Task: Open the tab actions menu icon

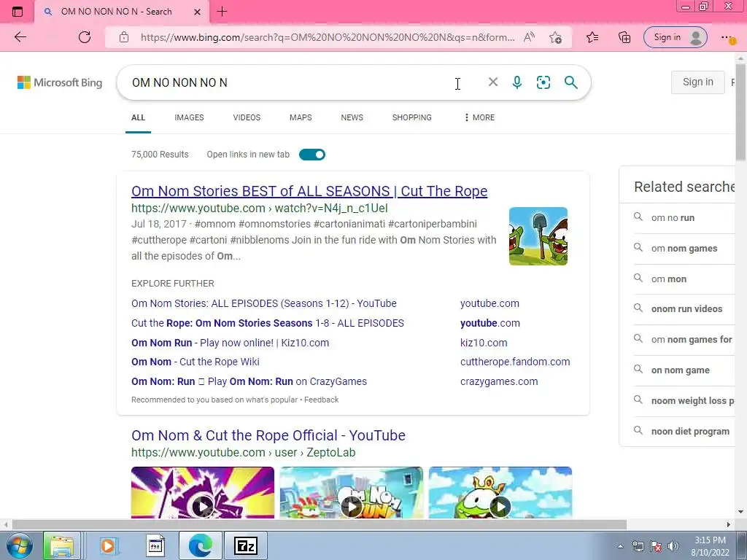Action: point(18,12)
